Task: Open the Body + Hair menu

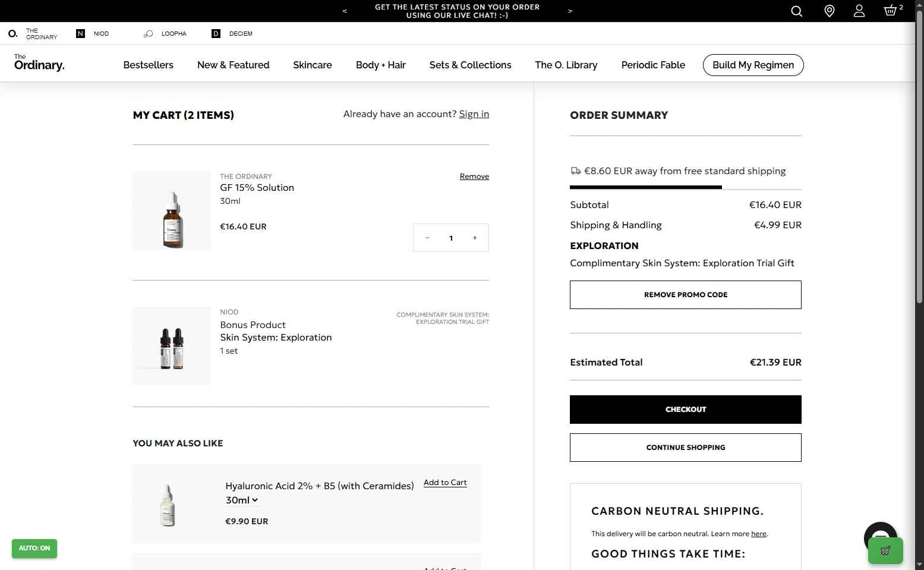Action: (381, 65)
